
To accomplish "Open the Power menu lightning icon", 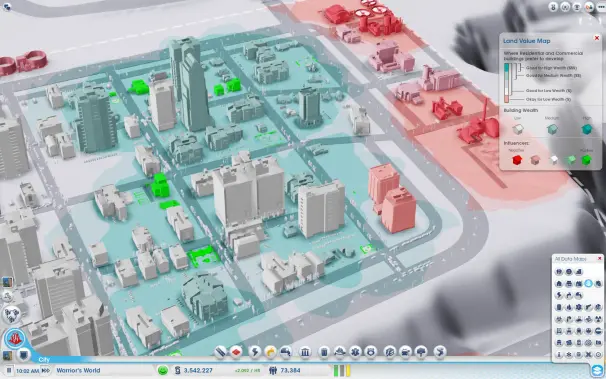I will (255, 352).
